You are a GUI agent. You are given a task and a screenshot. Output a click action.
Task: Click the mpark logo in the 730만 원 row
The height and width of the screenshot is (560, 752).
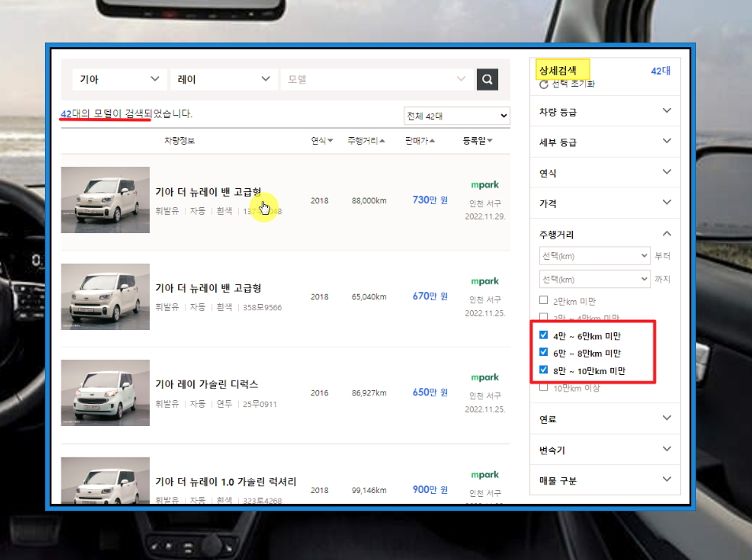click(485, 185)
